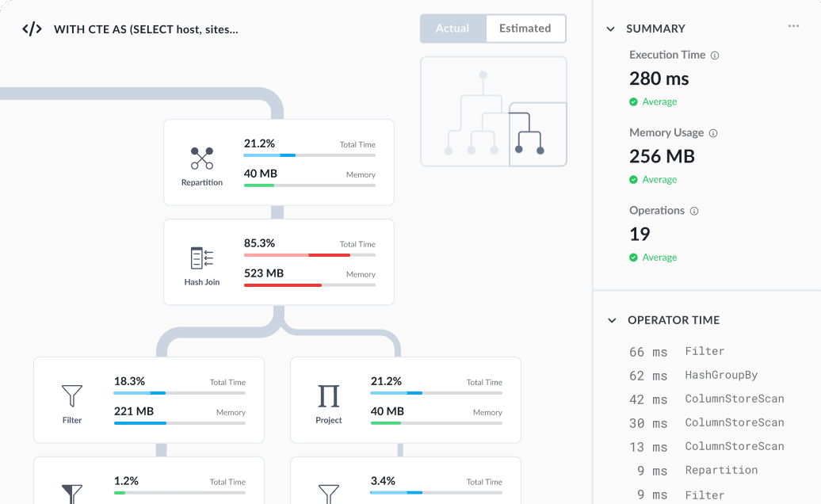Select 30 ms ColumnStoreScan row
The image size is (821, 504).
point(707,423)
